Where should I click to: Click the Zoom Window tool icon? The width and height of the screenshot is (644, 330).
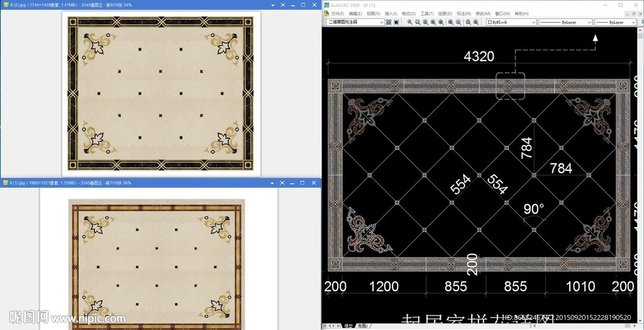pos(410,22)
